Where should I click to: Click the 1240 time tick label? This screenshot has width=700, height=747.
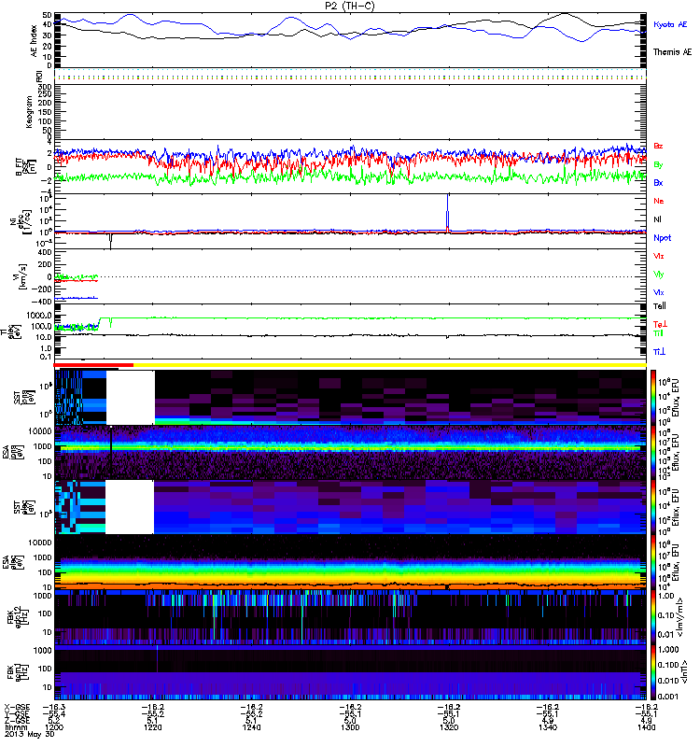coord(251,727)
